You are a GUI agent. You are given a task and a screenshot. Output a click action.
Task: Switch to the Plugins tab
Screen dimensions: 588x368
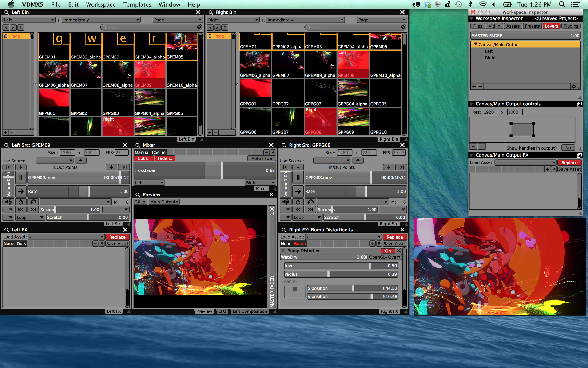point(571,26)
